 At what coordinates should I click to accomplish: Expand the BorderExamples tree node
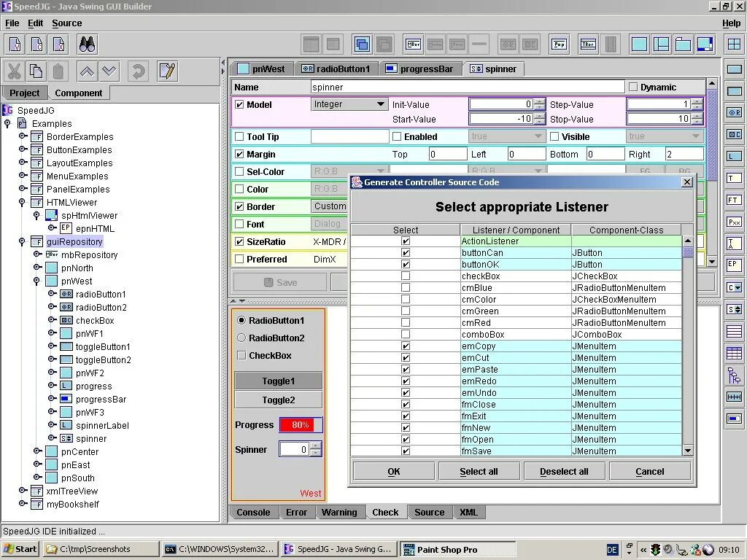(x=22, y=136)
